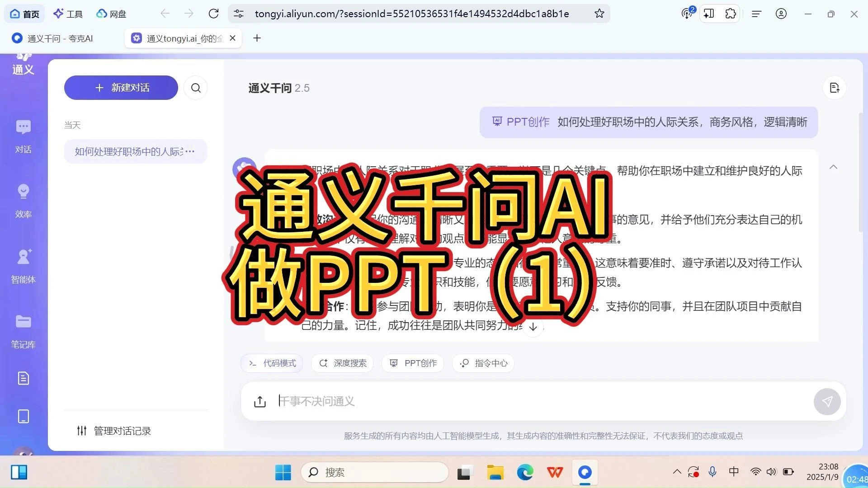
Task: Open the 工具 tools menu
Action: click(x=68, y=14)
